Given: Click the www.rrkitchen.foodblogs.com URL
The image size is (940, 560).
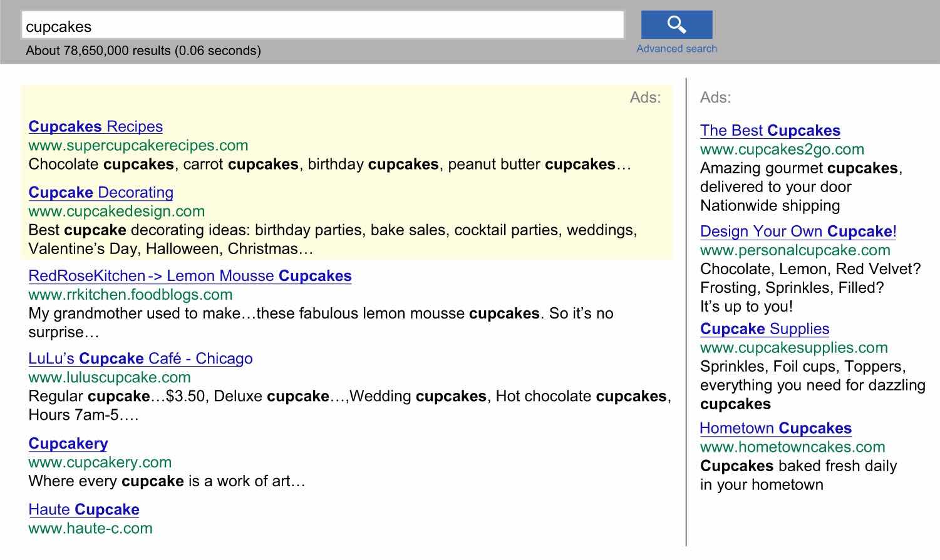Looking at the screenshot, I should click(x=130, y=295).
